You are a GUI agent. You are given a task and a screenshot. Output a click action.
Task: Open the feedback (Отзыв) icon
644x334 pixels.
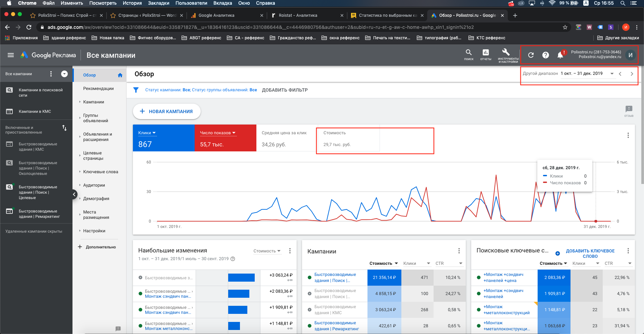[x=629, y=111]
